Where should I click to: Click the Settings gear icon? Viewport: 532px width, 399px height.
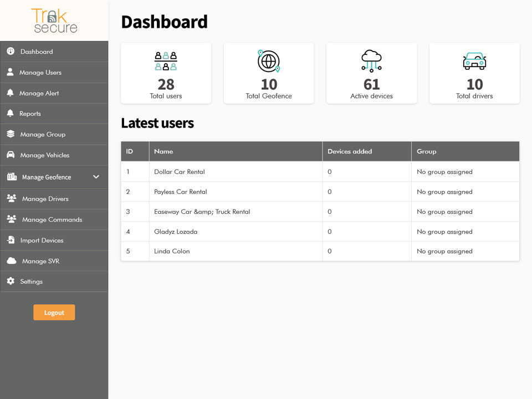11,282
